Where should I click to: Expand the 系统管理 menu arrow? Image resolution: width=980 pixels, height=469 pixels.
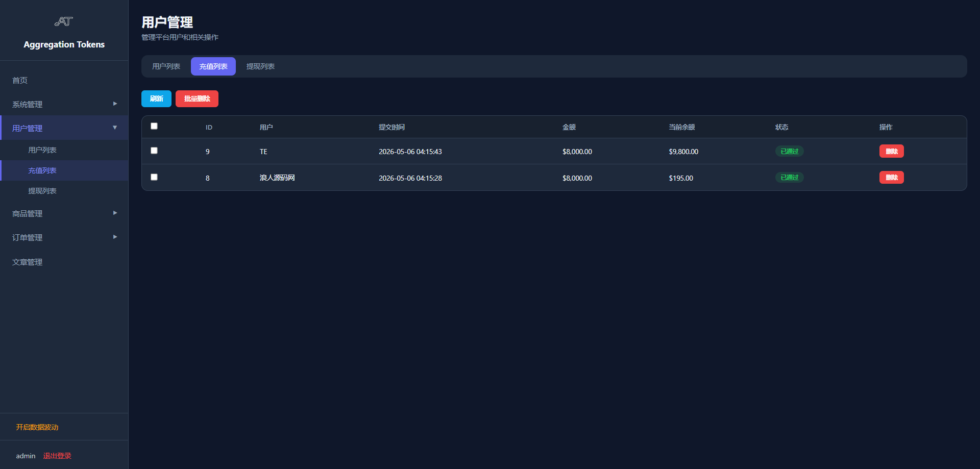115,104
